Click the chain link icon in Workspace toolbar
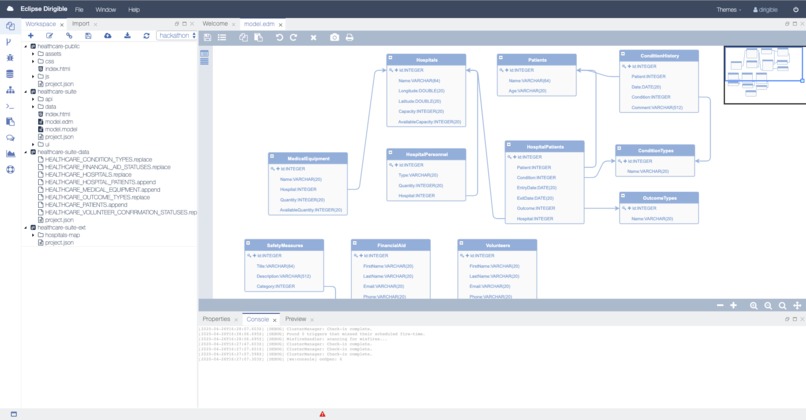Image resolution: width=806 pixels, height=420 pixels. [x=69, y=35]
